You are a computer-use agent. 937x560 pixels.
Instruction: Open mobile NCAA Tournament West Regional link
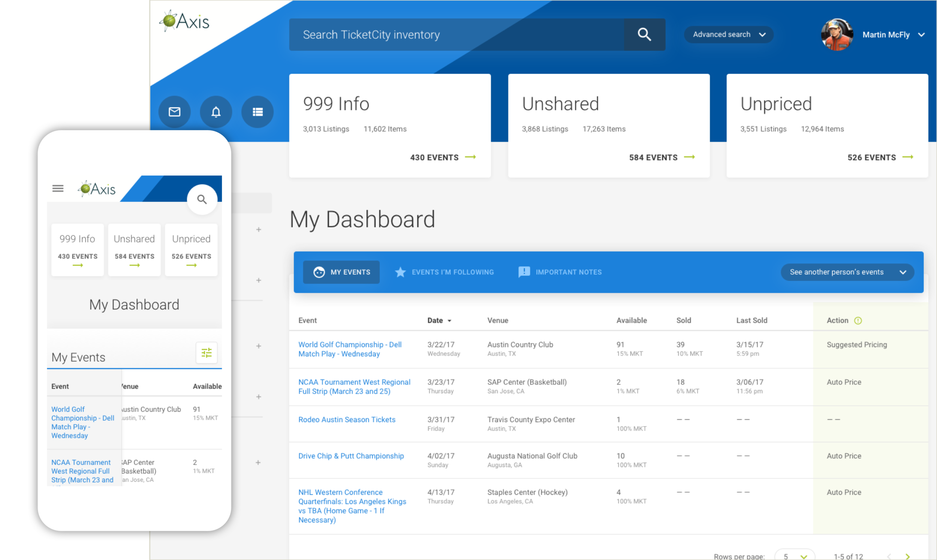coord(82,471)
